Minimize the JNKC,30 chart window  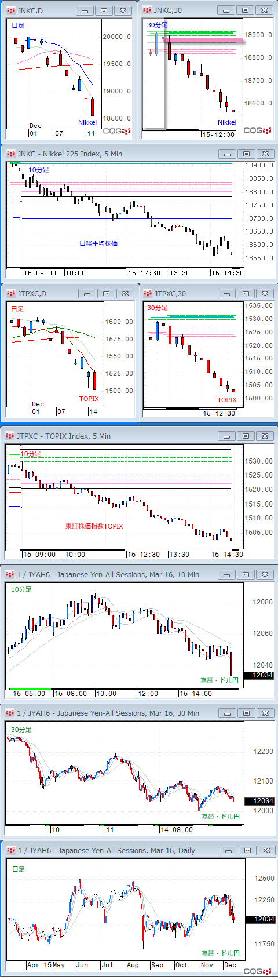(x=226, y=10)
